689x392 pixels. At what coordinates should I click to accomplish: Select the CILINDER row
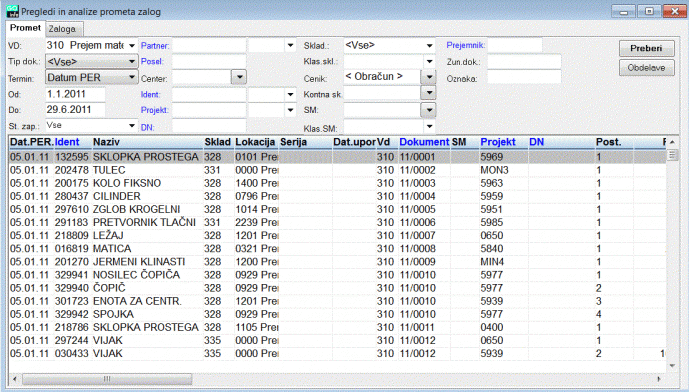337,196
